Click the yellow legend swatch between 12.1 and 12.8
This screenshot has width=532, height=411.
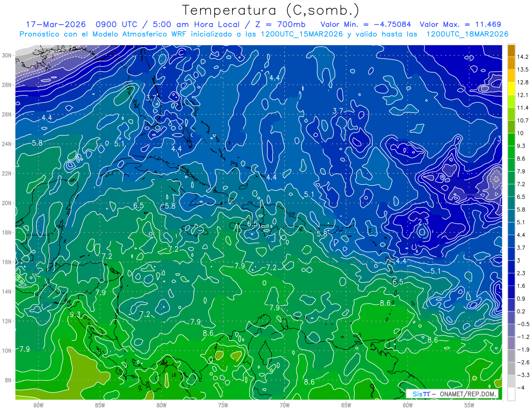(511, 89)
